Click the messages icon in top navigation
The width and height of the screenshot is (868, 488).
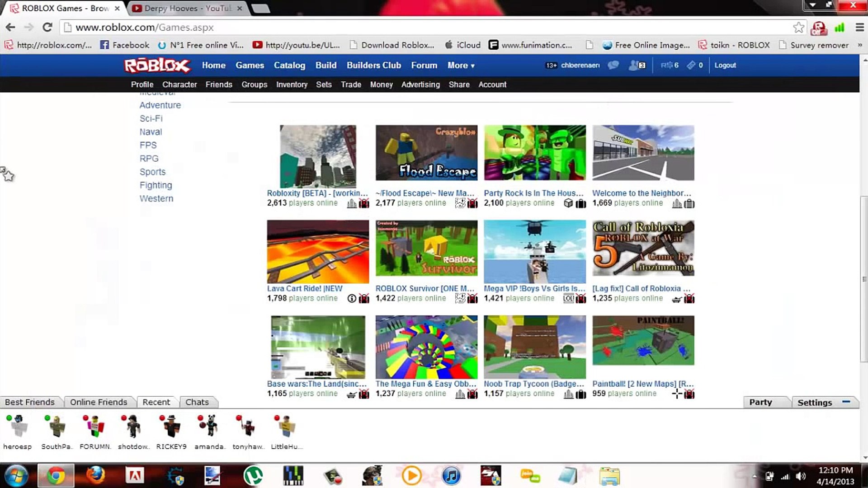(x=613, y=65)
